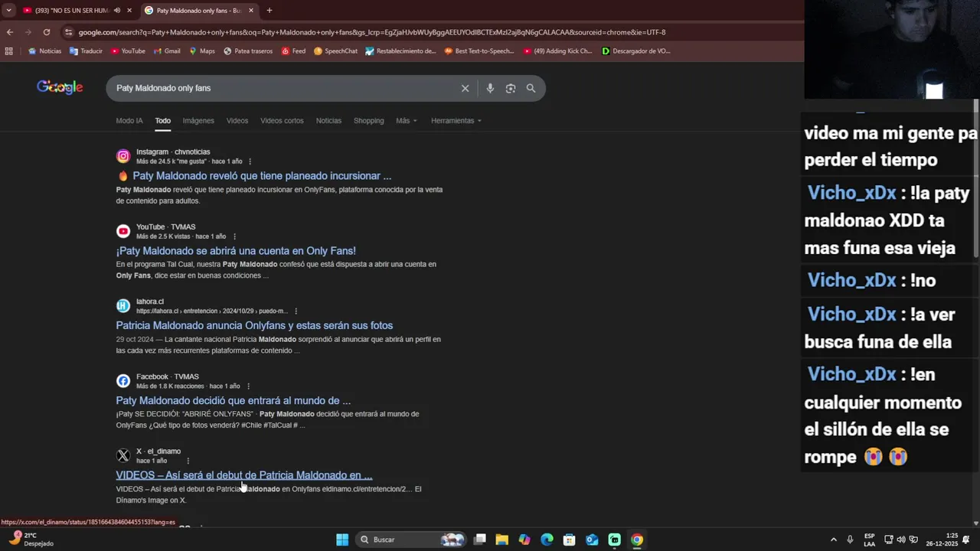Open options menu for Facebook TVMAS result
Screen dimensions: 980x551
tap(248, 386)
